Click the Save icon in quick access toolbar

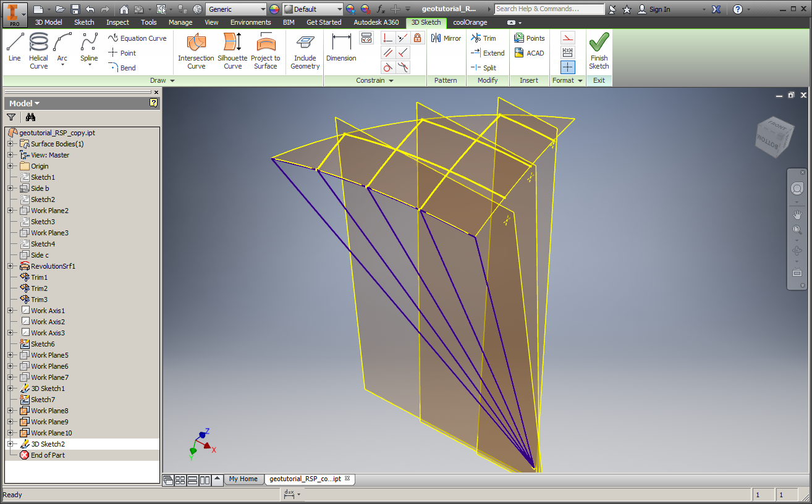pos(75,9)
